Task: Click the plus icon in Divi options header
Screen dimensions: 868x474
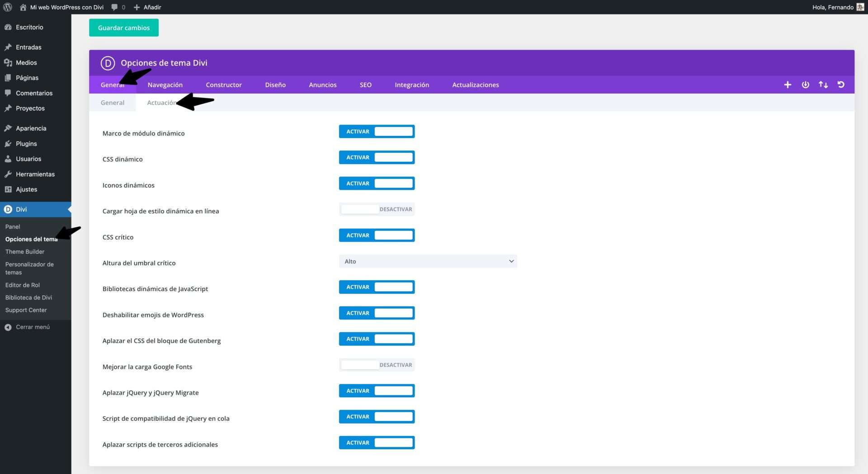Action: click(788, 84)
